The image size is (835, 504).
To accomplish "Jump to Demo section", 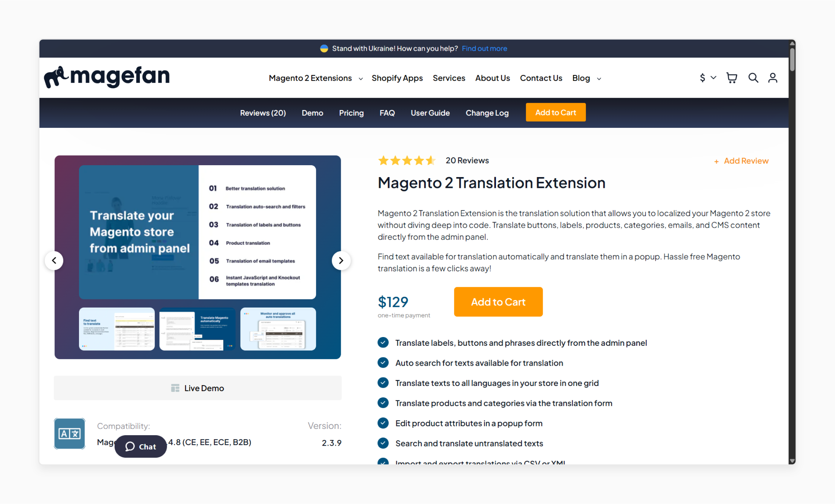I will 312,113.
